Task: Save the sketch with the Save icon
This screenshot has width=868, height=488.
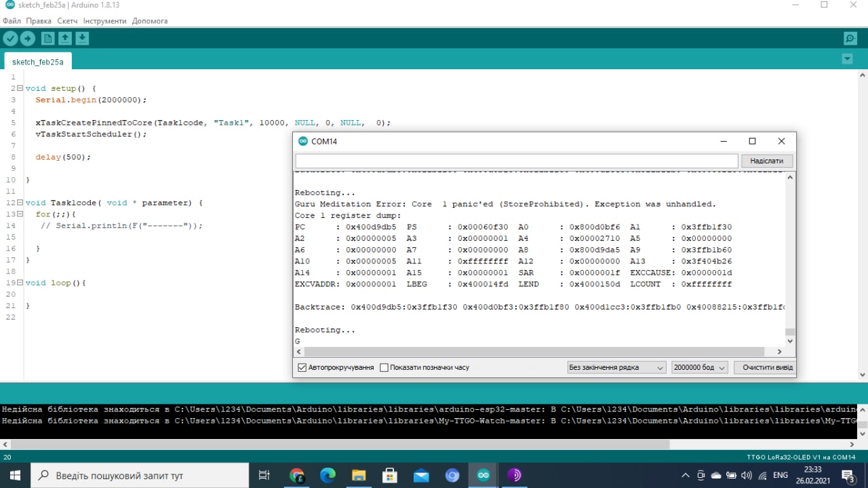Action: (82, 39)
